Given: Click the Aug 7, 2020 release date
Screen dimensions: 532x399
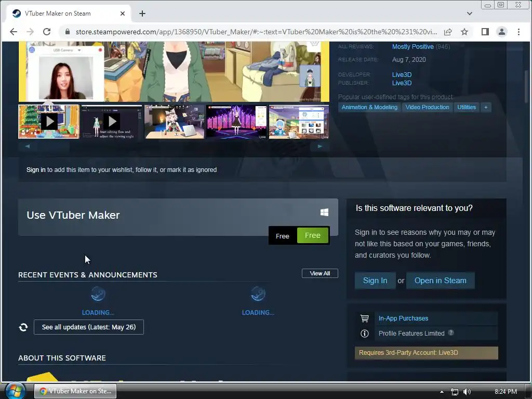Looking at the screenshot, I should (x=409, y=59).
